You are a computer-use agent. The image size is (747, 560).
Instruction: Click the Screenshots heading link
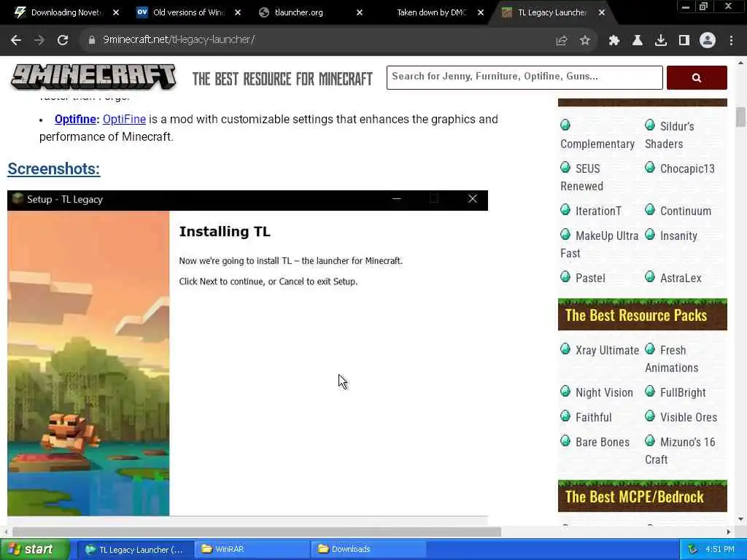54,169
